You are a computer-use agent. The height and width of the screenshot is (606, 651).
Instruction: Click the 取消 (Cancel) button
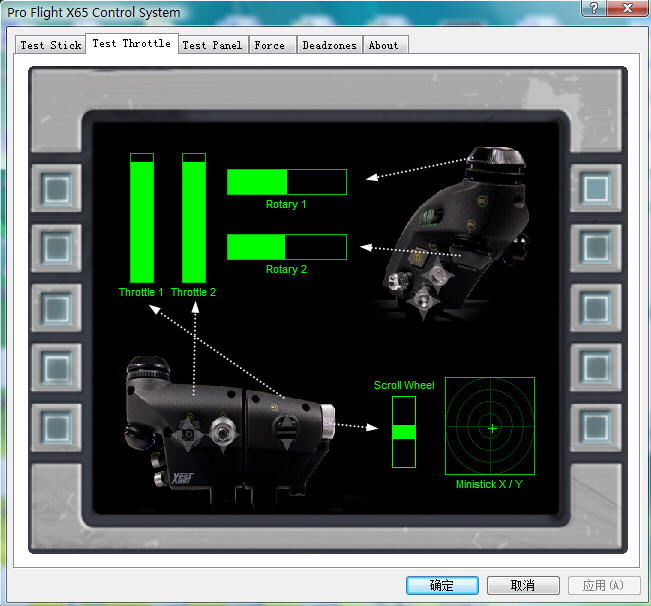pos(523,585)
